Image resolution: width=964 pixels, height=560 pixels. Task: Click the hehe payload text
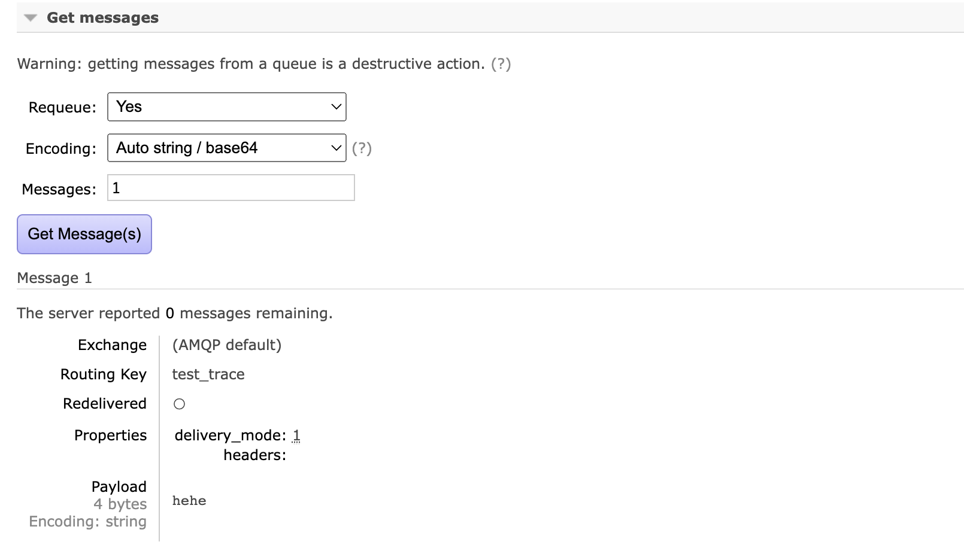tap(189, 501)
